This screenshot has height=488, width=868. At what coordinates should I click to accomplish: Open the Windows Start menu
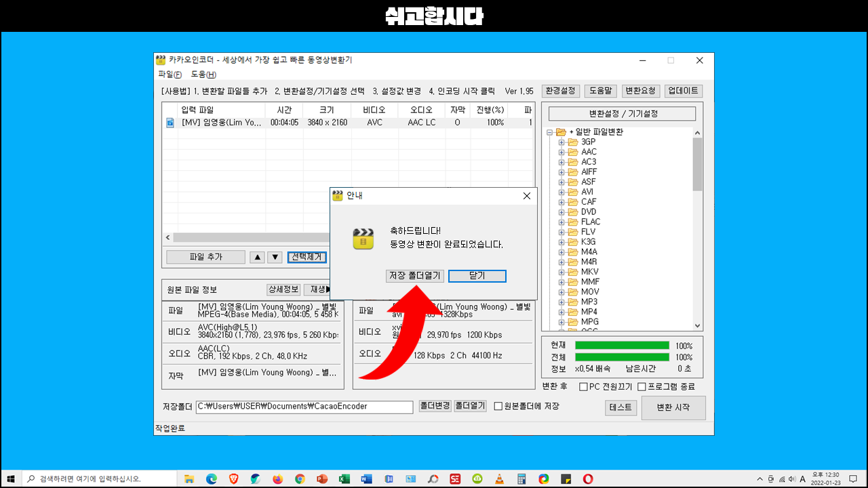[x=10, y=479]
